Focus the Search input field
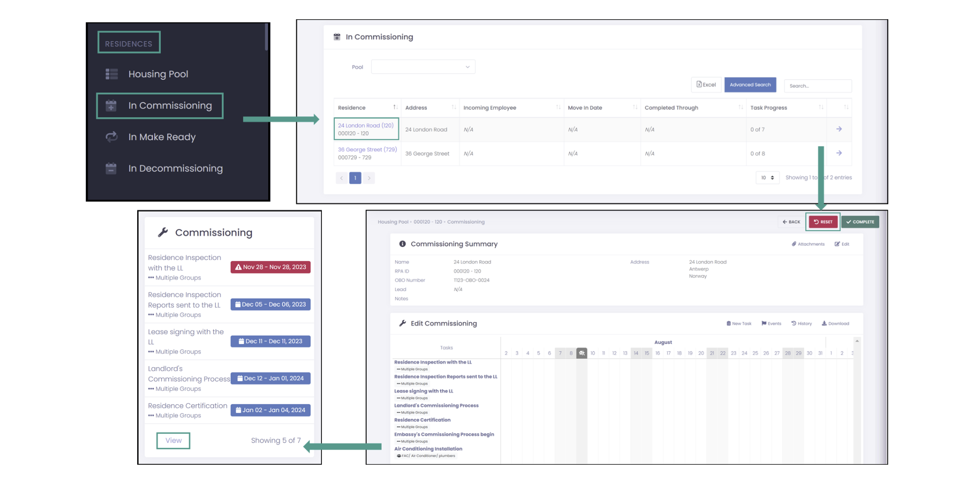980x489 pixels. [818, 86]
